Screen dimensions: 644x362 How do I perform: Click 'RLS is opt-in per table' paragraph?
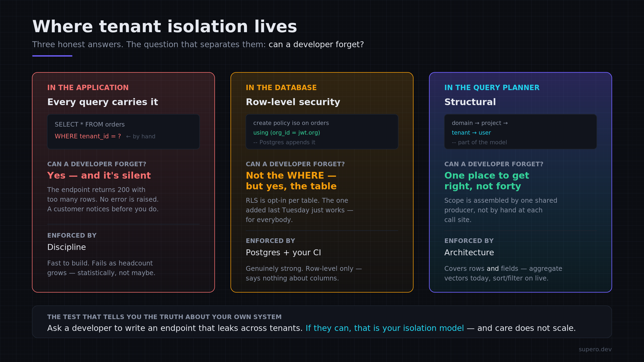[299, 210]
